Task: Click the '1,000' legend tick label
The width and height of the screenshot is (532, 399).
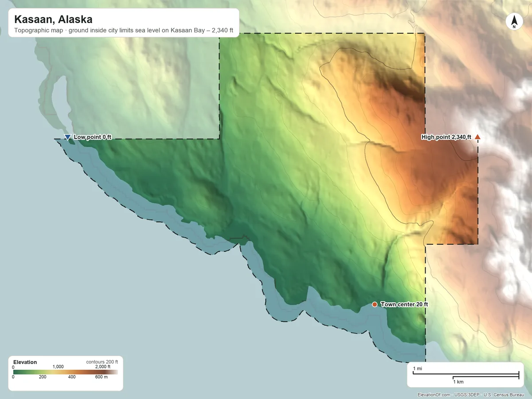Action: [59, 367]
